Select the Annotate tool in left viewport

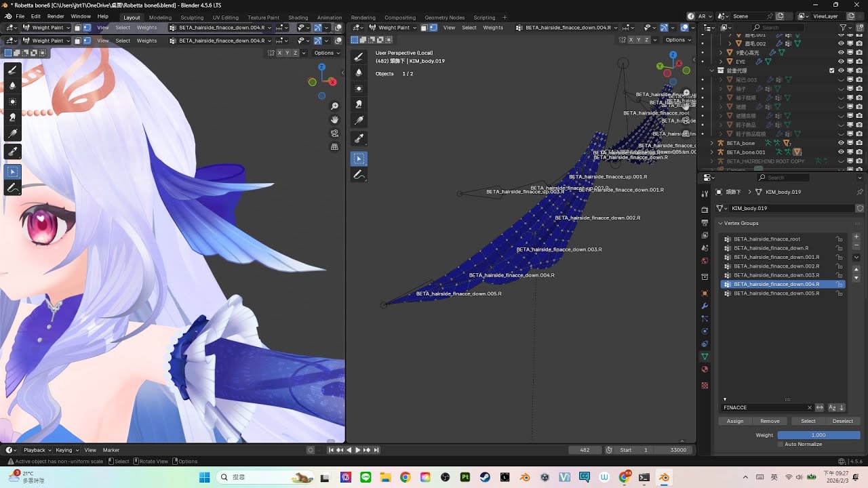[x=12, y=188]
